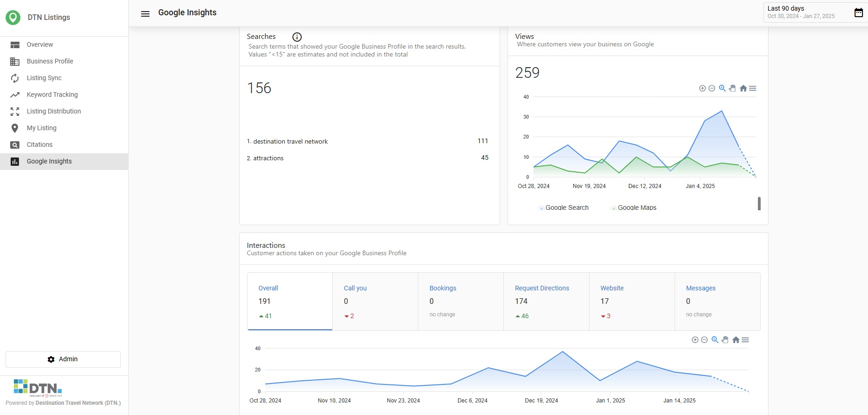Reset zoom with home icon on Views chart

(743, 88)
